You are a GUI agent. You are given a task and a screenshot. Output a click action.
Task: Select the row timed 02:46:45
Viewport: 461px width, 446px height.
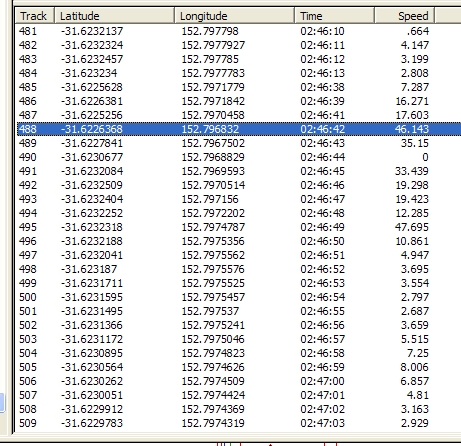tap(239, 171)
